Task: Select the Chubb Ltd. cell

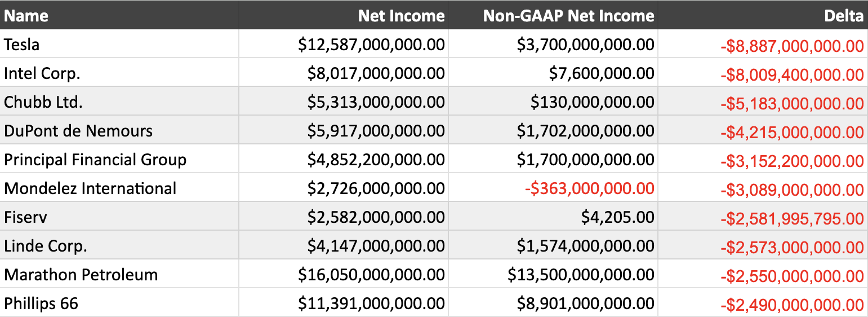Action: tap(43, 102)
